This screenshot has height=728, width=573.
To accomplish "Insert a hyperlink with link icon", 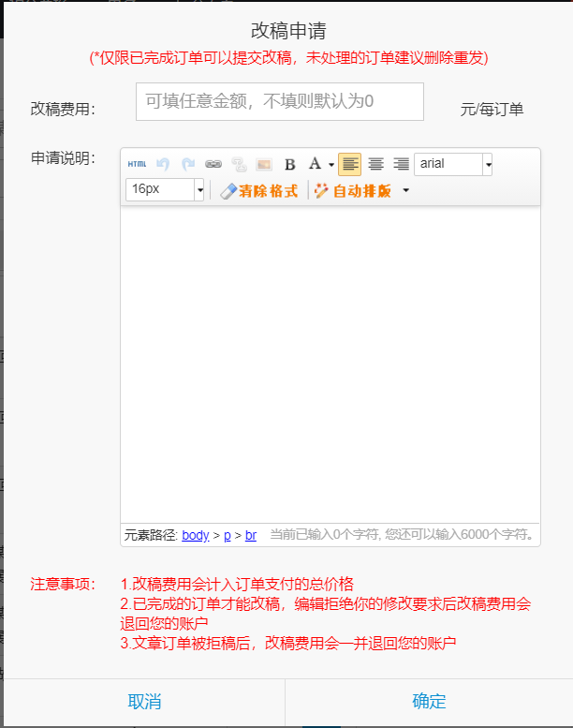I will (x=213, y=164).
